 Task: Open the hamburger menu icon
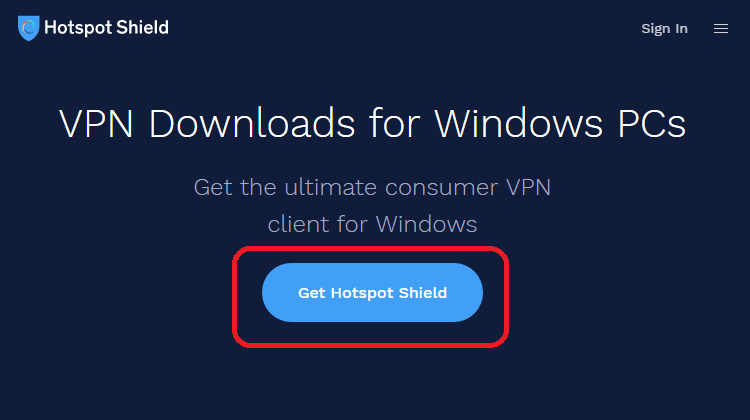point(721,29)
